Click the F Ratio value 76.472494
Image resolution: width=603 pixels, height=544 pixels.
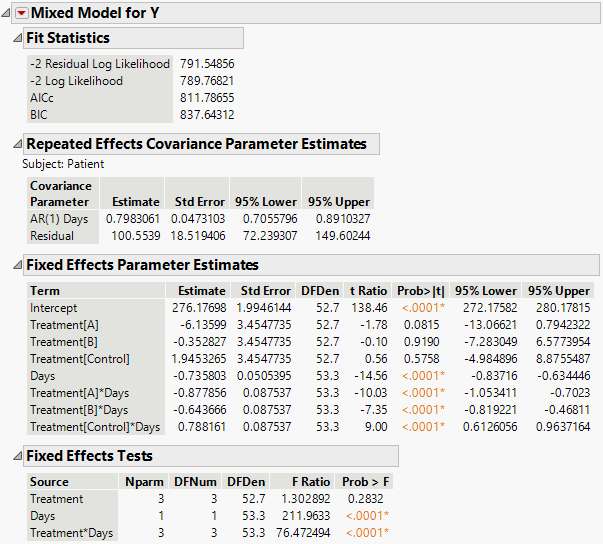click(x=303, y=533)
